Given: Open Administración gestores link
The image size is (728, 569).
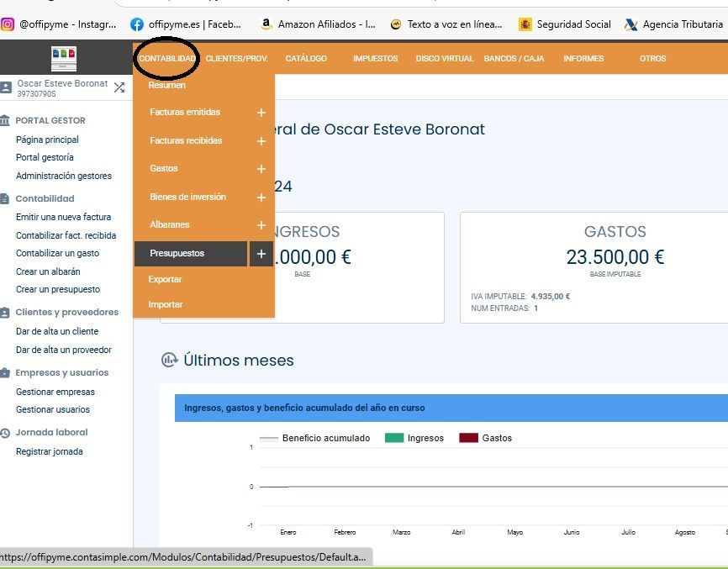Looking at the screenshot, I should click(x=64, y=176).
